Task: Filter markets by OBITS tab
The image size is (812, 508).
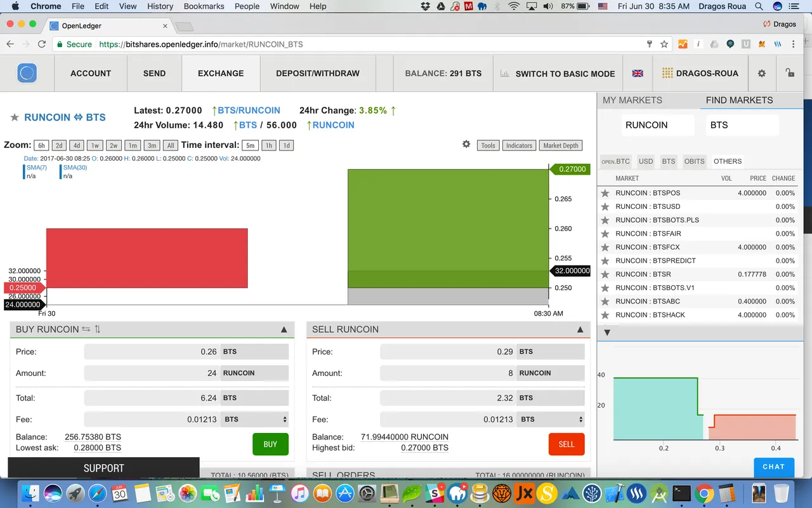Action: pos(694,161)
